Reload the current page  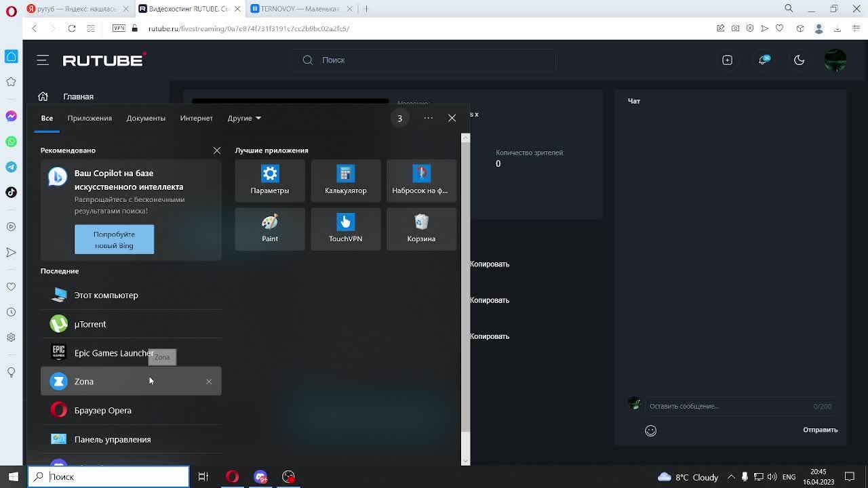coord(71,28)
